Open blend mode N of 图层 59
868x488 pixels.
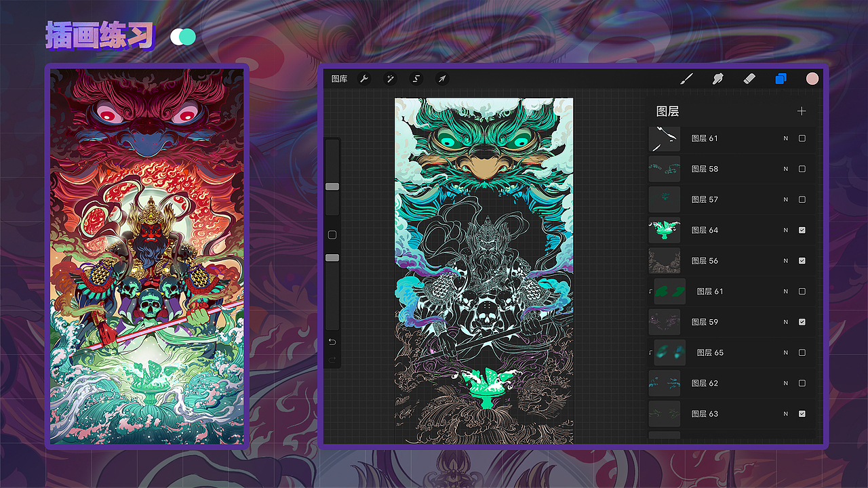[x=786, y=322]
